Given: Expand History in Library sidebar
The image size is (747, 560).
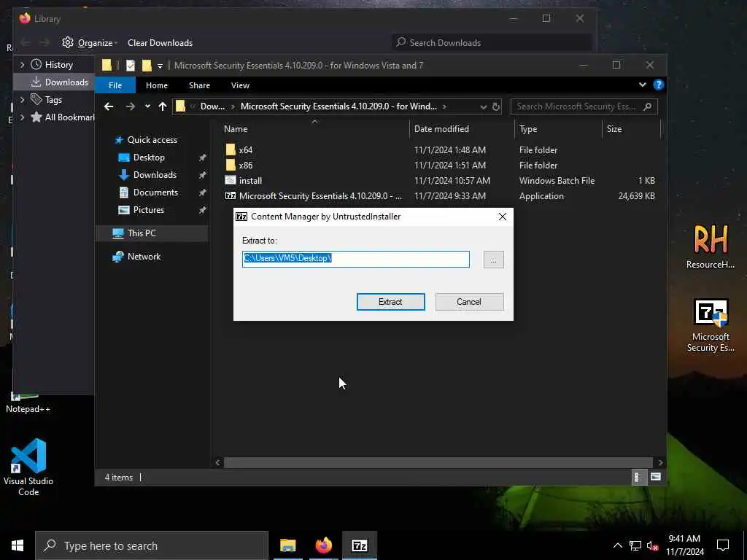Looking at the screenshot, I should [22, 64].
